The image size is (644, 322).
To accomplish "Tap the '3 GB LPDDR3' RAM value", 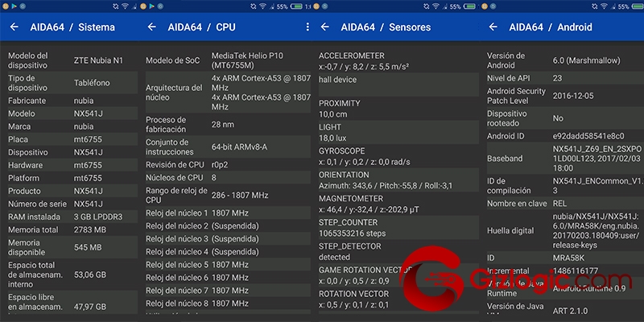I will point(98,217).
